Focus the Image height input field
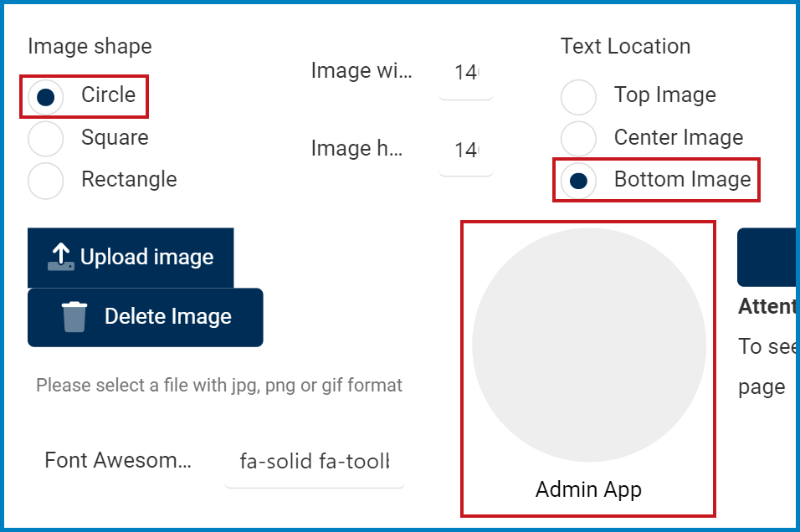This screenshot has height=532, width=800. 466,151
